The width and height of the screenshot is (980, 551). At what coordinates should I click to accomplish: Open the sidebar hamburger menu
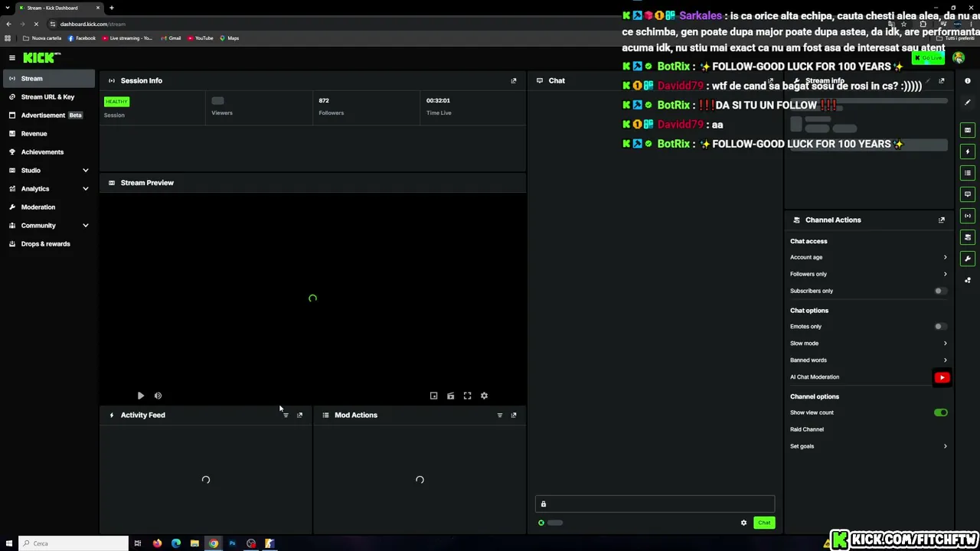(x=12, y=57)
